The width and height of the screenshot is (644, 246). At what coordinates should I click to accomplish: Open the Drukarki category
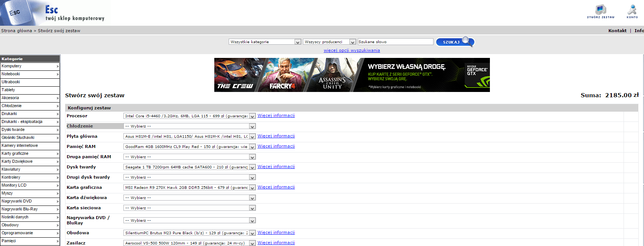click(30, 114)
